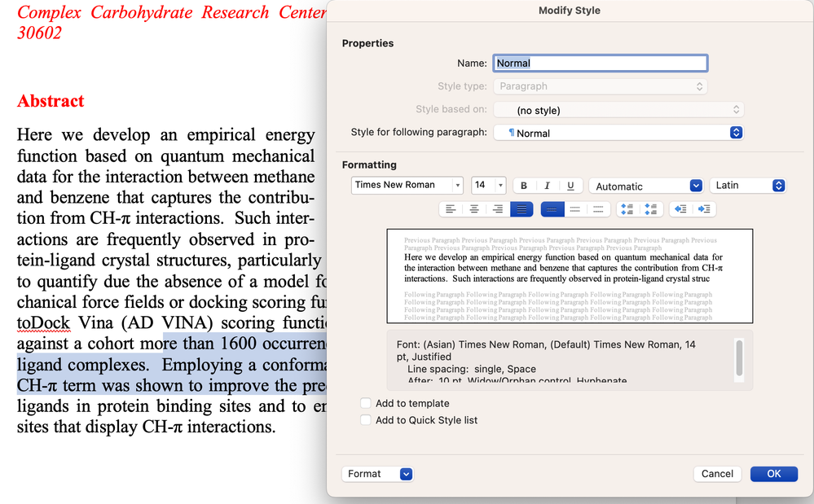Set single line spacing
Image resolution: width=814 pixels, height=504 pixels.
(553, 209)
